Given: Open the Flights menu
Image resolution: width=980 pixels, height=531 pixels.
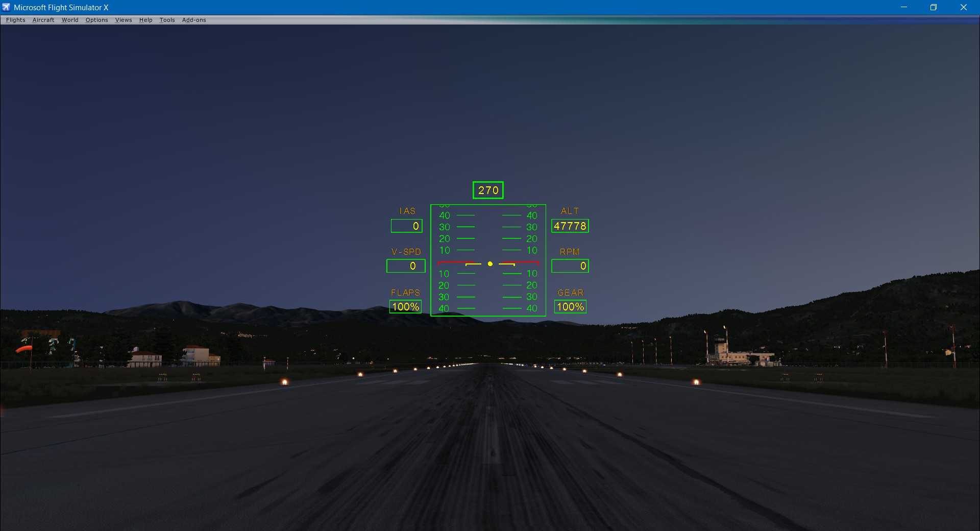Looking at the screenshot, I should 16,20.
